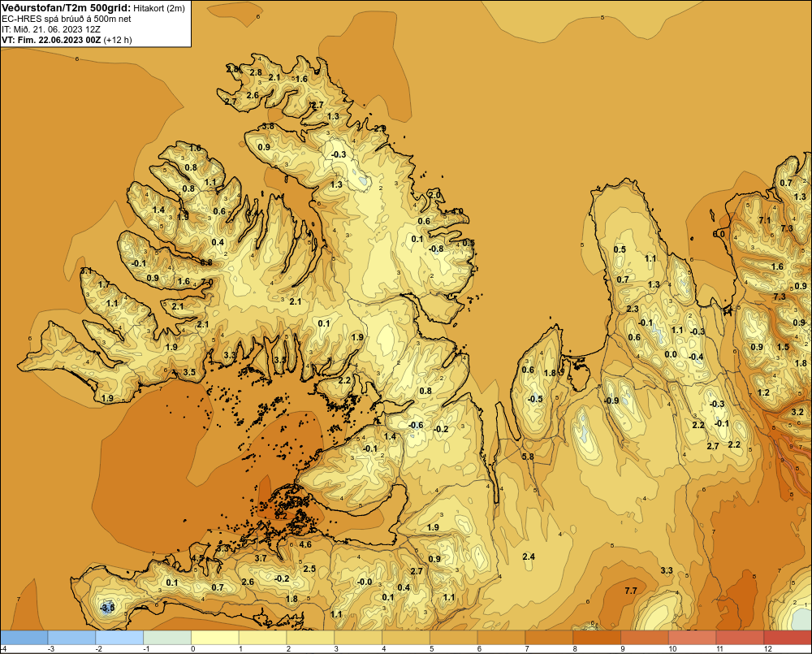Viewport: 812px width, 654px height.
Task: Click the 8.2 value among the bay islands
Action: pos(281,516)
